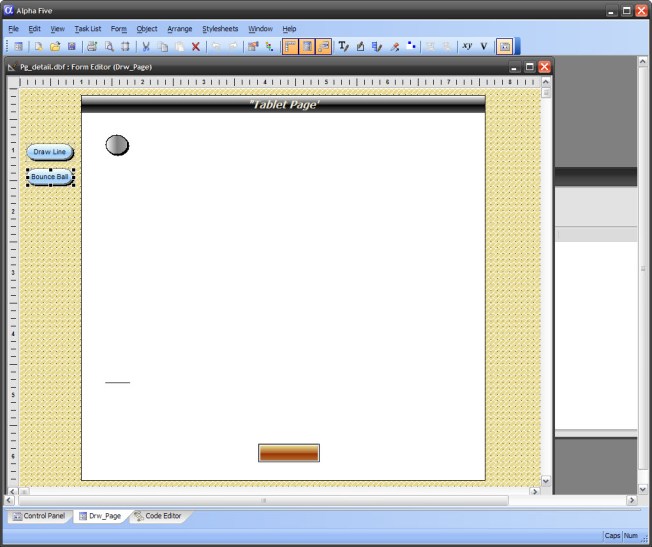
Task: Toggle the second highlighted orange toolbar button
Action: (307, 47)
